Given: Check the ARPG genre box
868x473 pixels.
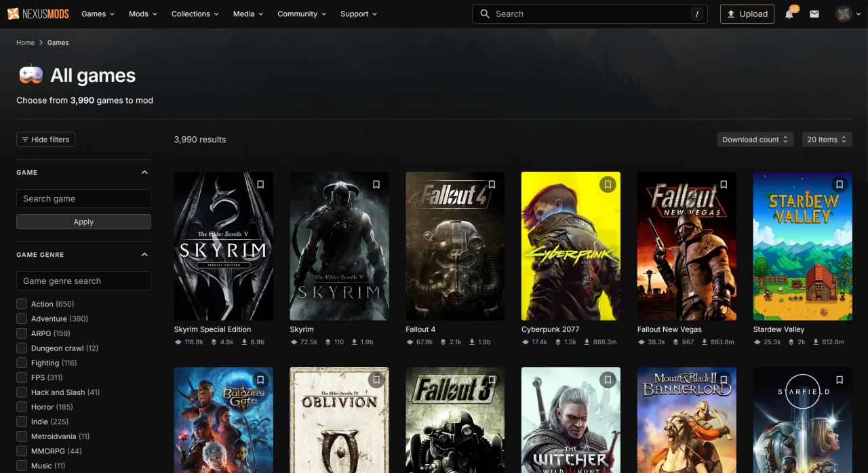Looking at the screenshot, I should tap(22, 333).
